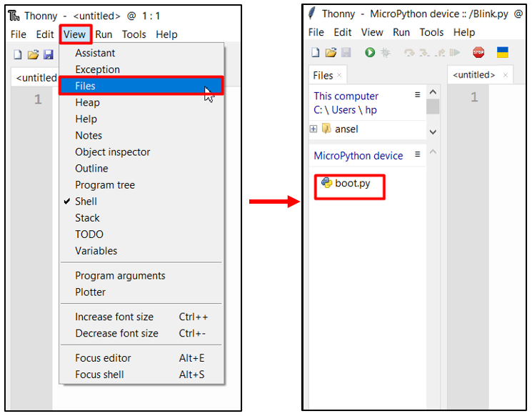
Task: Click hp path link in This computer
Action: click(371, 110)
